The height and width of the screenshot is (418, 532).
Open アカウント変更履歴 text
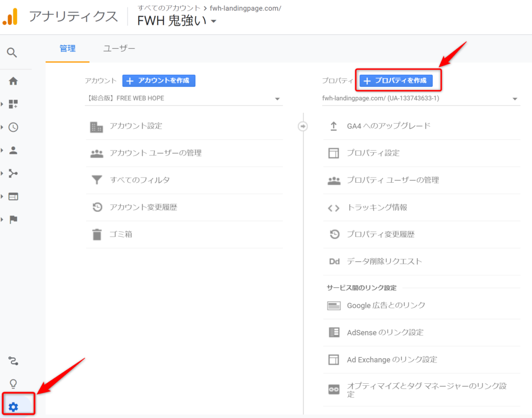pos(143,207)
